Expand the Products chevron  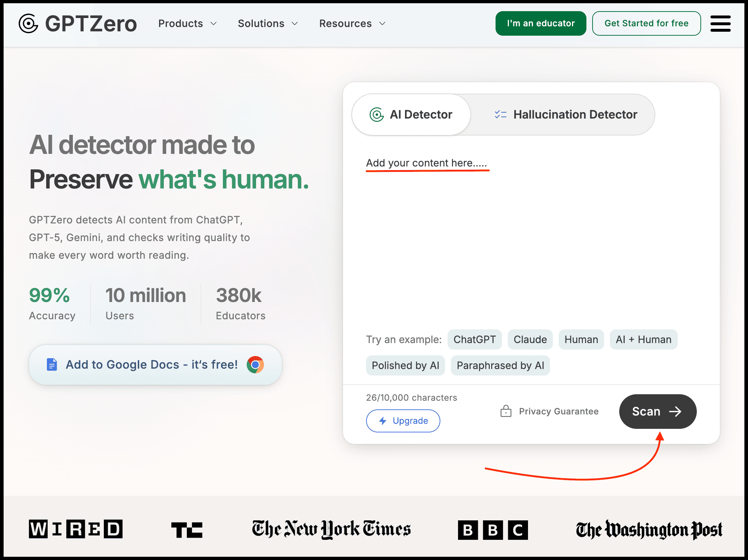point(214,24)
